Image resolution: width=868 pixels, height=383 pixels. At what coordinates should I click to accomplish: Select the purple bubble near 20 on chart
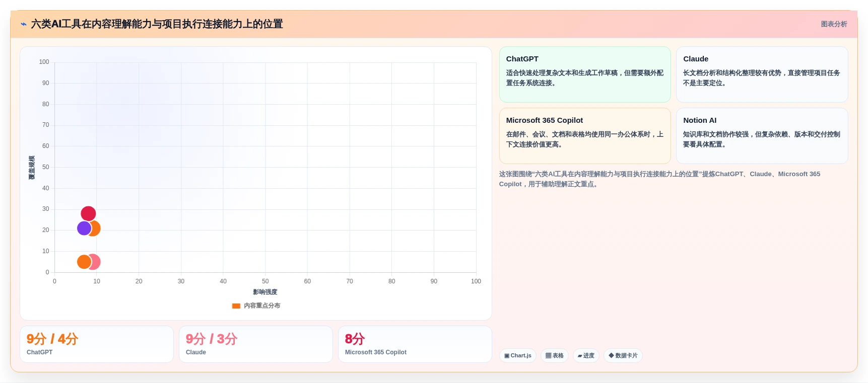point(84,228)
